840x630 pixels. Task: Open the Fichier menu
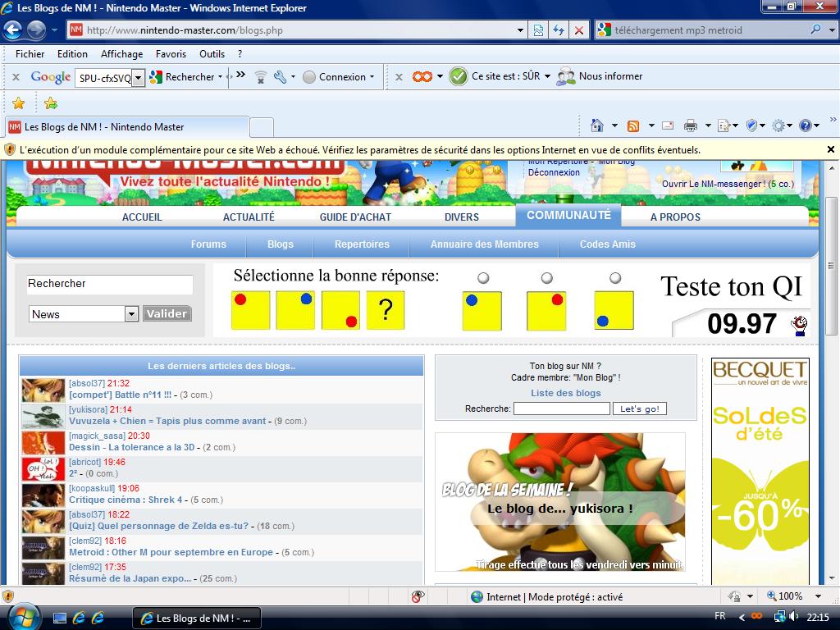30,53
